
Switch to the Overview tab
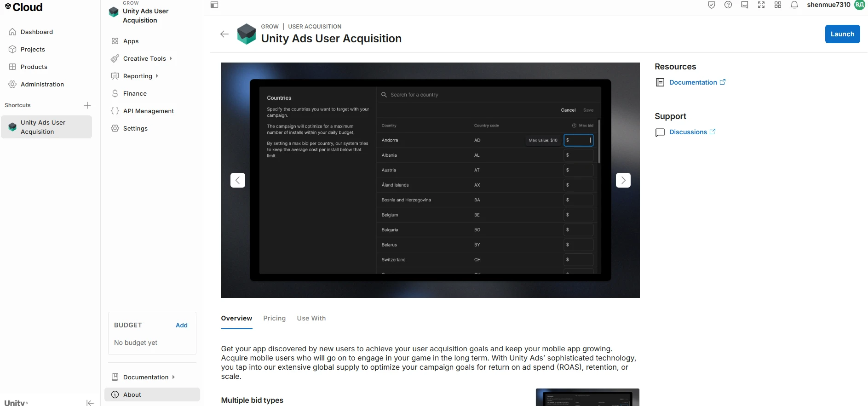click(236, 318)
